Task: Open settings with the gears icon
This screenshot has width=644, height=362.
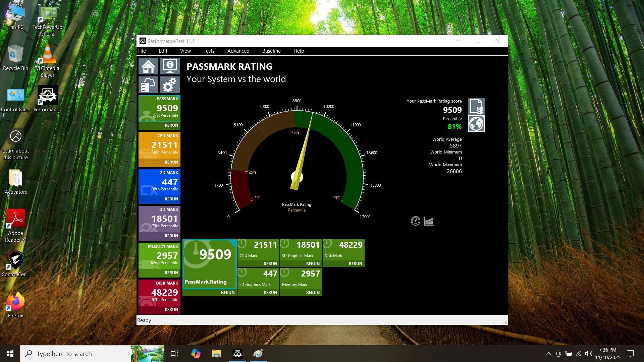Action: click(170, 85)
